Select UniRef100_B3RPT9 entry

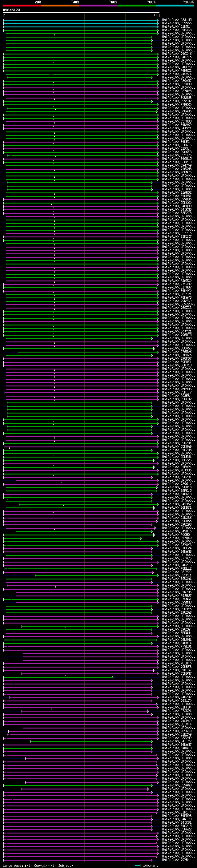pyautogui.click(x=177, y=162)
